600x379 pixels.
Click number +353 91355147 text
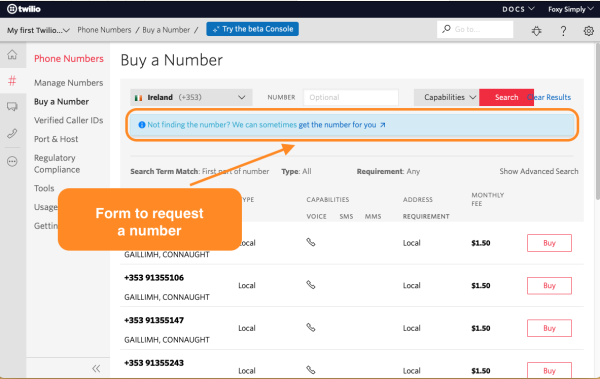(154, 320)
